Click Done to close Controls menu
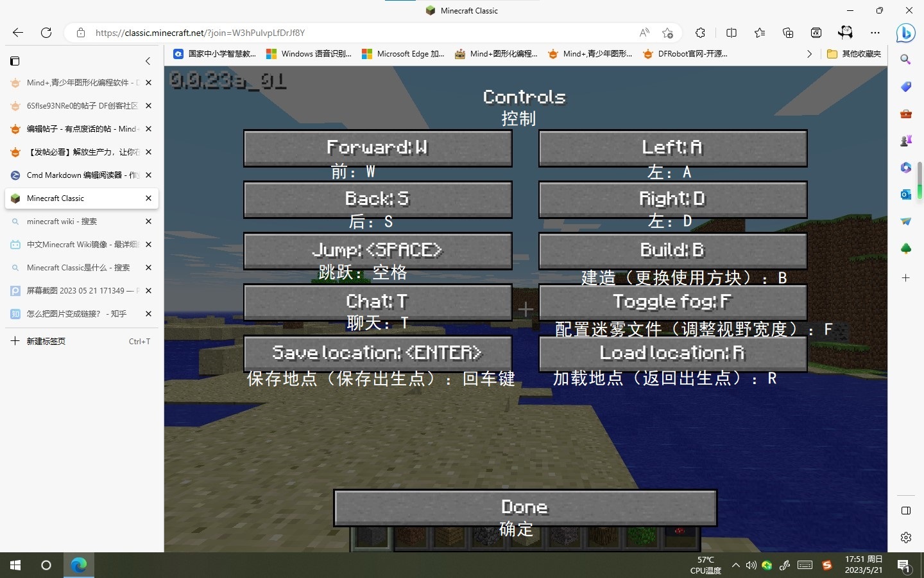The image size is (924, 578). click(525, 508)
